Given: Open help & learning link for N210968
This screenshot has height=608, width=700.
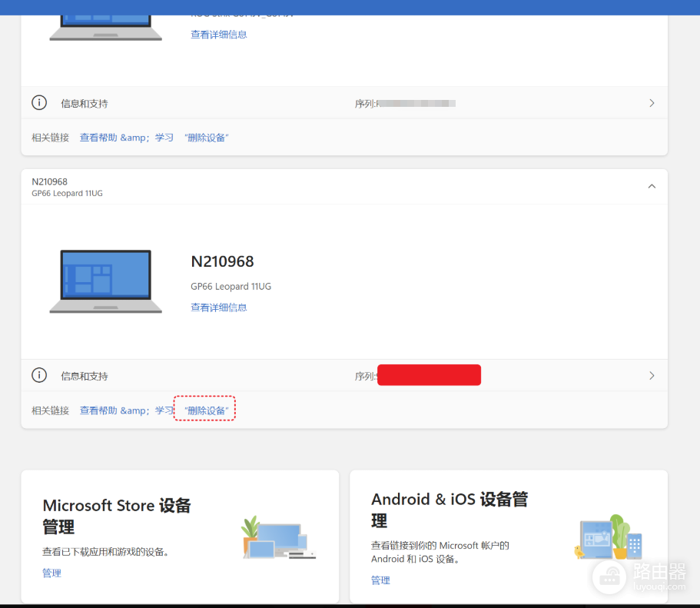Looking at the screenshot, I should [126, 410].
